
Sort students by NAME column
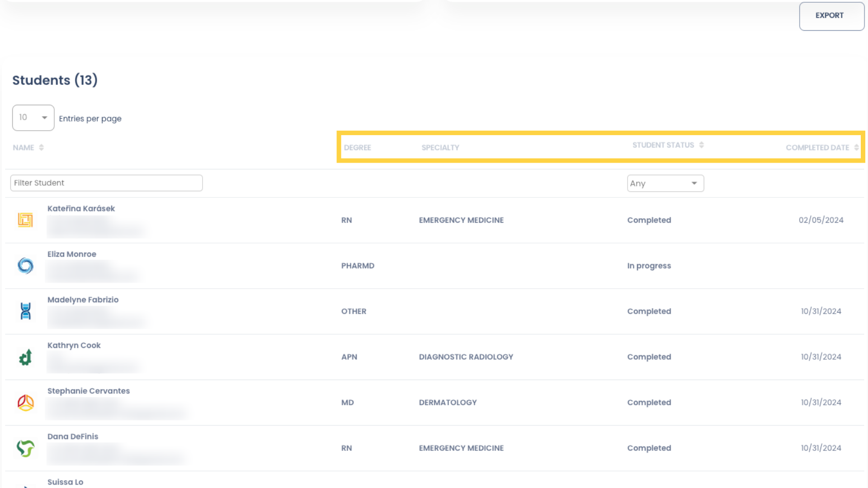point(28,147)
